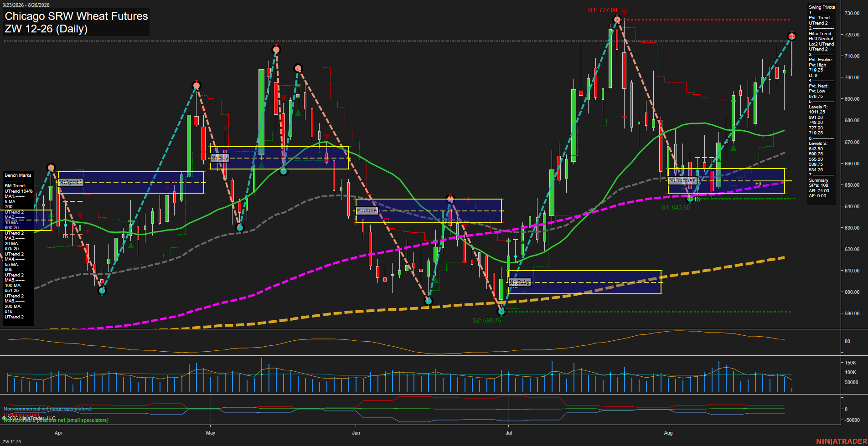Click the 730.00 price axis label
The image size is (868, 446).
pos(852,13)
